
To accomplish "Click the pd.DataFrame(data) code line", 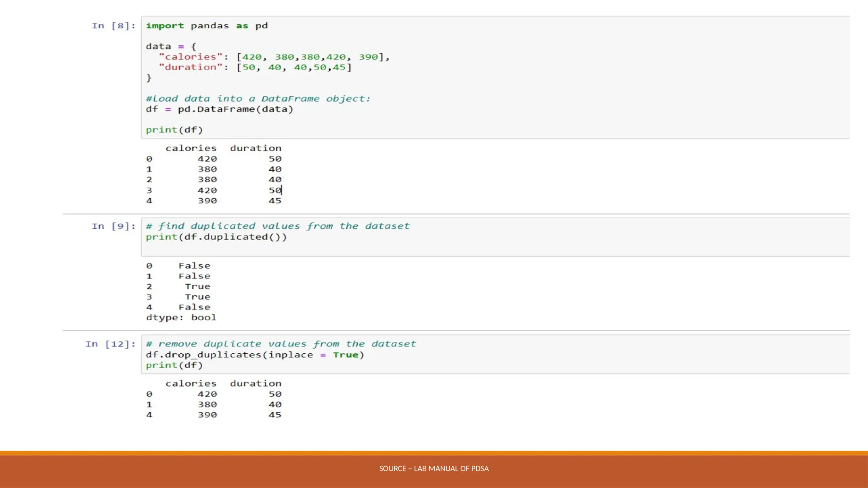I will point(219,109).
